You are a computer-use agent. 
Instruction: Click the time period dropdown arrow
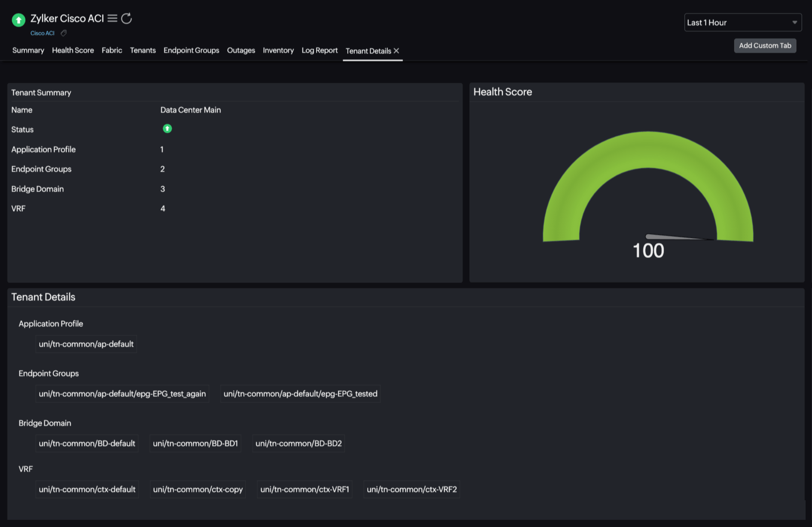click(x=794, y=23)
